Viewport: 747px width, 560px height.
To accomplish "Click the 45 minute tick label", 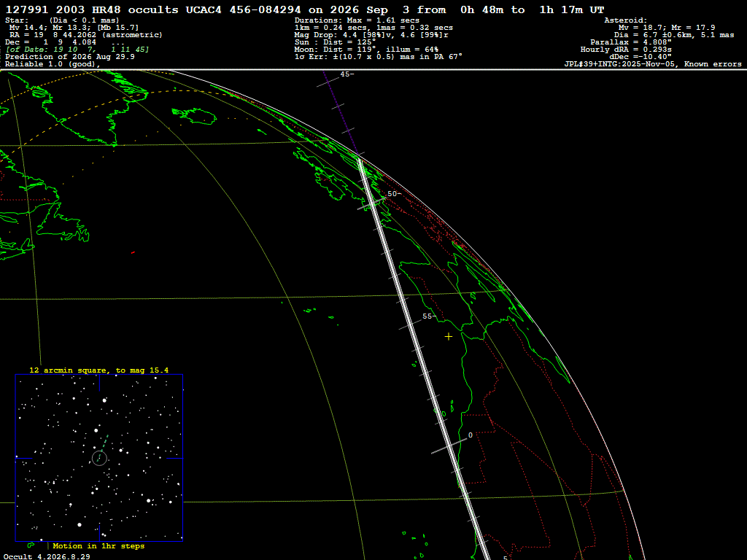I will point(347,74).
